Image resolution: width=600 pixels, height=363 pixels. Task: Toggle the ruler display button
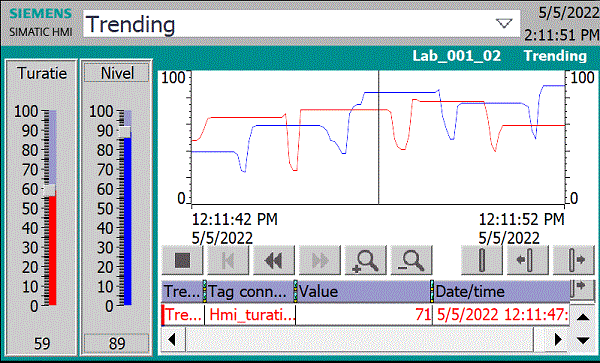[482, 260]
